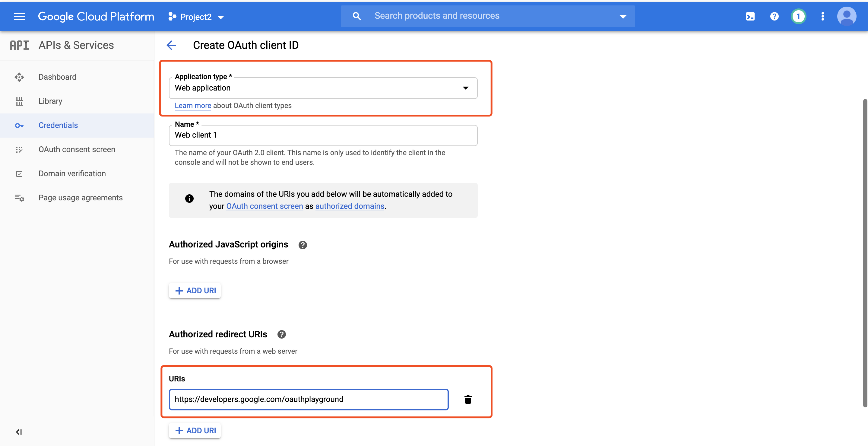Open the hamburger navigation menu

point(19,16)
